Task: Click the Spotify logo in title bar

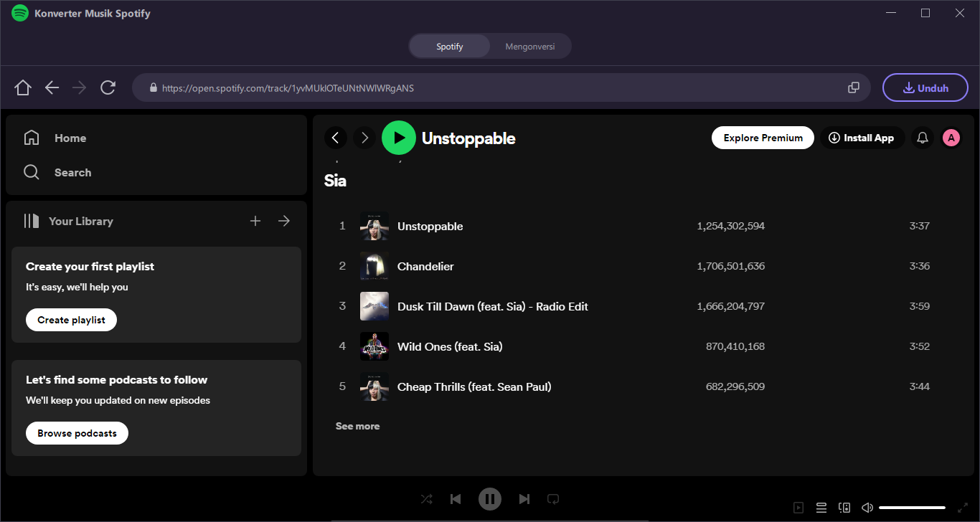Action: coord(20,13)
